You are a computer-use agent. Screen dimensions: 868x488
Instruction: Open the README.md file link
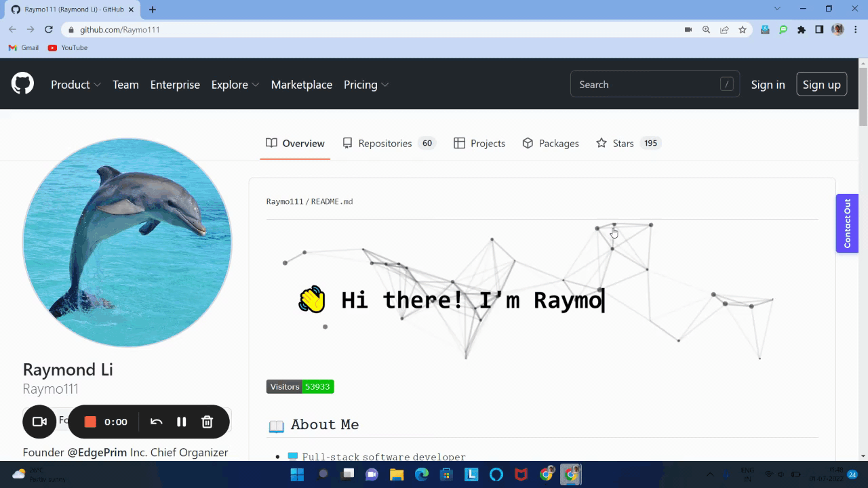click(332, 201)
